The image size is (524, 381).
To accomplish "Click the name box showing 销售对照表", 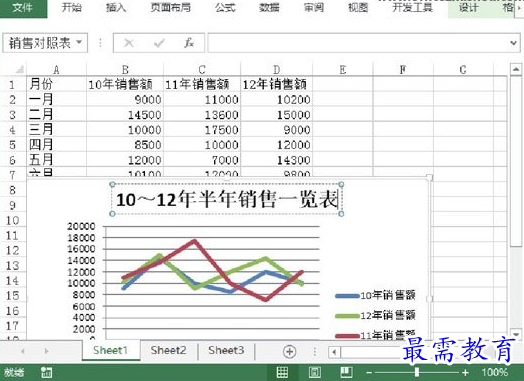I will point(39,43).
